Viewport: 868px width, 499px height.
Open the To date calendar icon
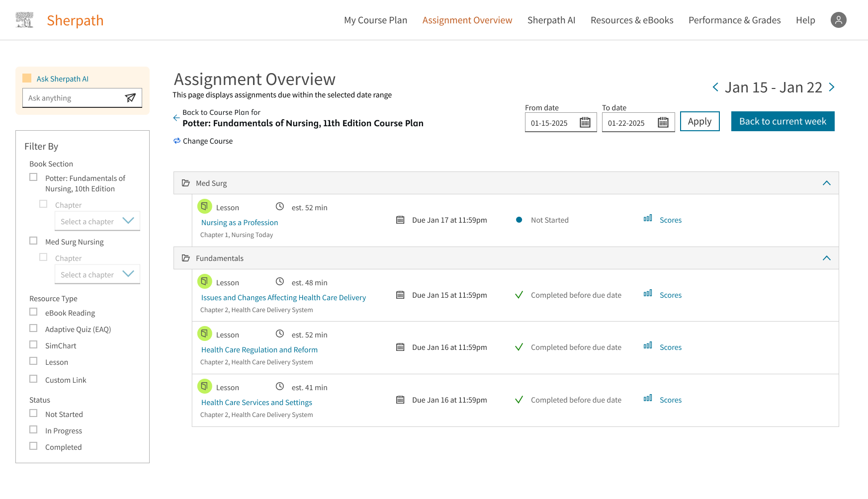tap(663, 122)
